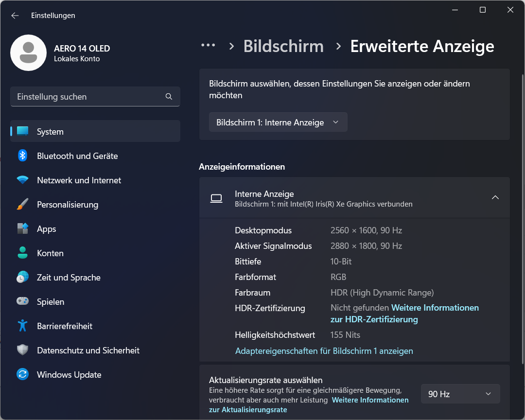The height and width of the screenshot is (420, 525).
Task: Click the AERO 14 OLED profile avatar
Action: click(28, 53)
